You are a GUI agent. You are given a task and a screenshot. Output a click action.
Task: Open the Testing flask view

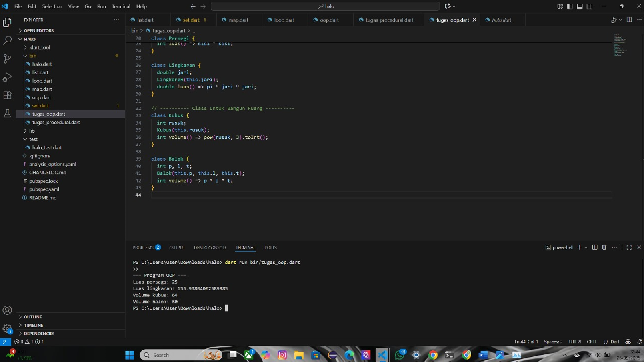7,113
